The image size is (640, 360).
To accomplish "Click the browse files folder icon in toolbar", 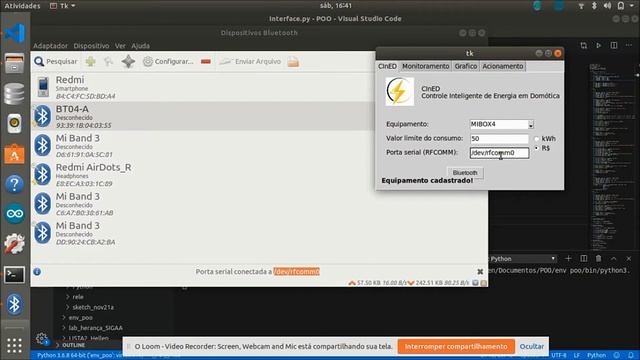I will [293, 62].
